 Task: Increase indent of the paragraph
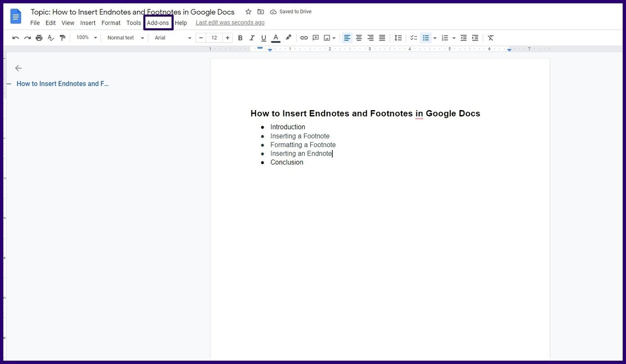(x=475, y=38)
